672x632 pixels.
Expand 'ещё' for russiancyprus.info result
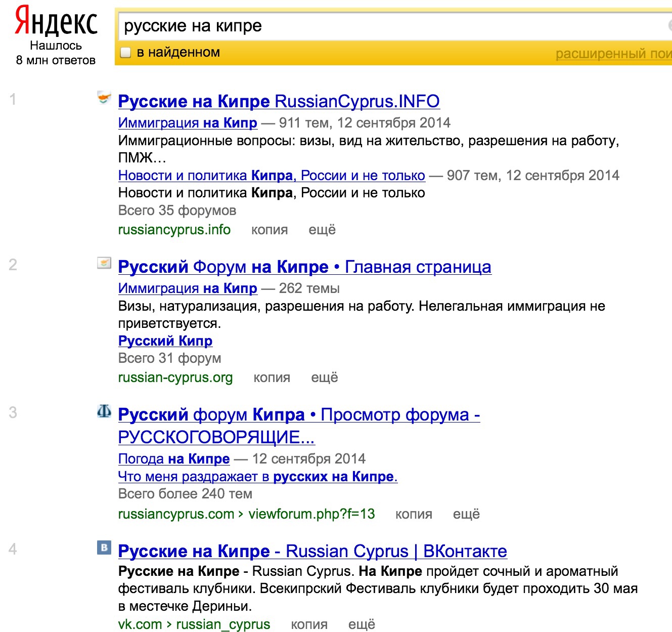point(322,230)
